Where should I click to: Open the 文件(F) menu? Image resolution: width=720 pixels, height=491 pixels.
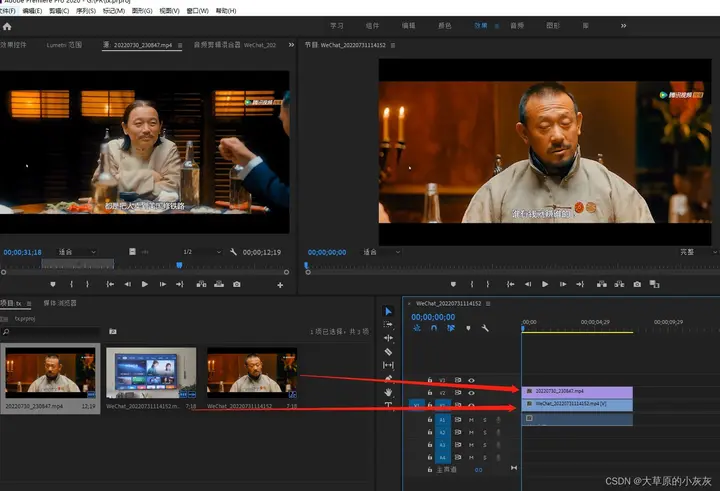point(8,11)
